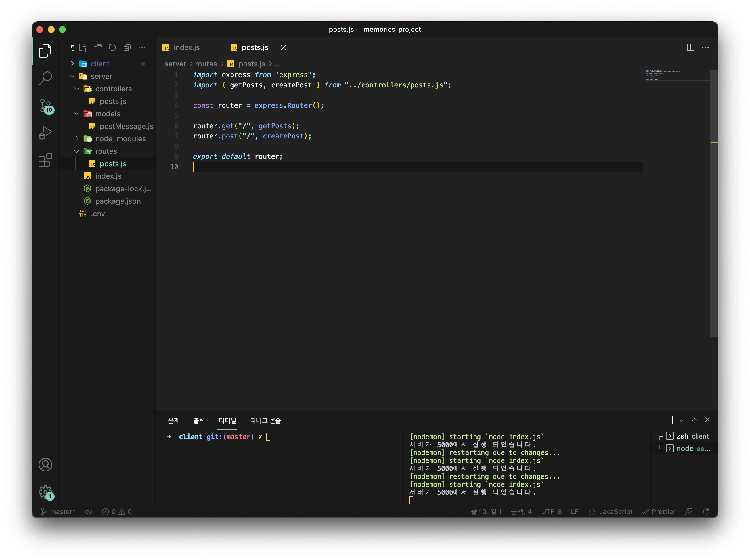Click Prettier formatter status

[659, 511]
